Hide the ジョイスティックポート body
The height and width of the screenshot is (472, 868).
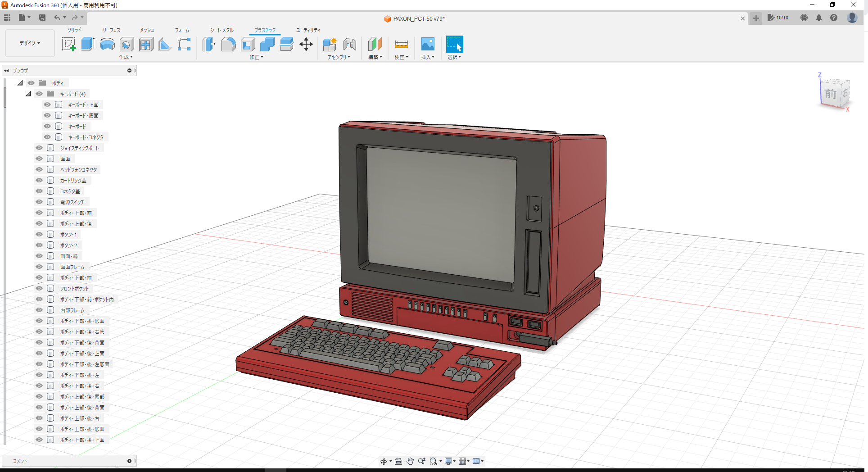pos(39,148)
